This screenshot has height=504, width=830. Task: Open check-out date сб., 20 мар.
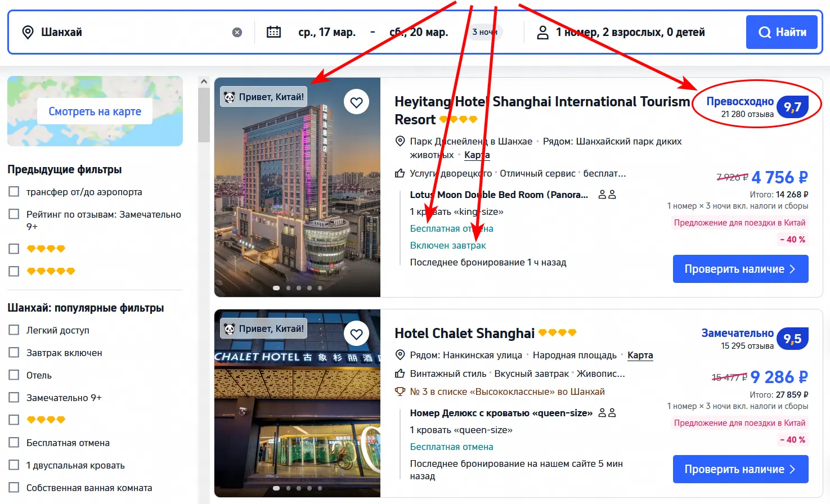[419, 32]
